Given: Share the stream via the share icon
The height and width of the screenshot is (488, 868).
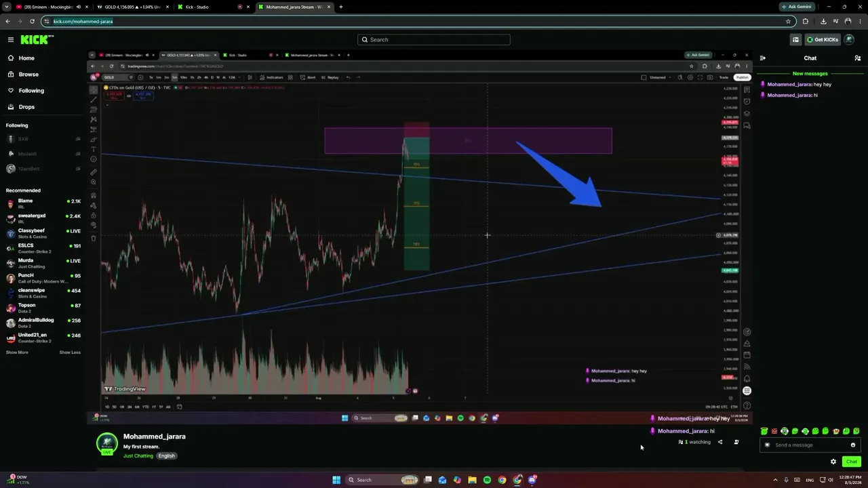Looking at the screenshot, I should 720,442.
